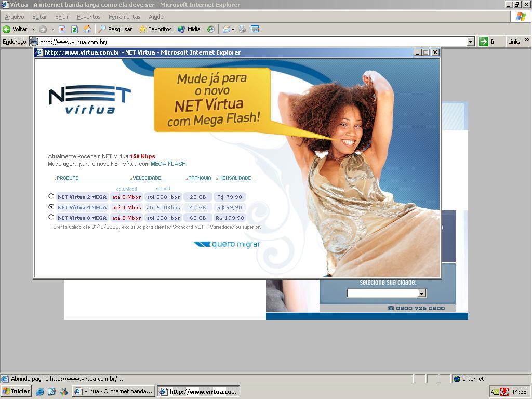Click the Mude já para NET Vírtua banner
Image resolution: width=532 pixels, height=399 pixels.
click(x=212, y=99)
